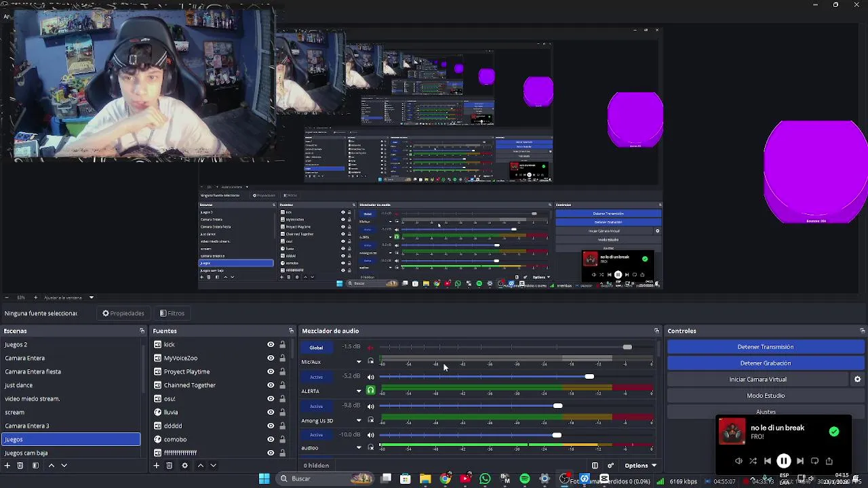Toggle visibility of fffffffffffffff source
Image resolution: width=868 pixels, height=488 pixels.
[x=271, y=452]
